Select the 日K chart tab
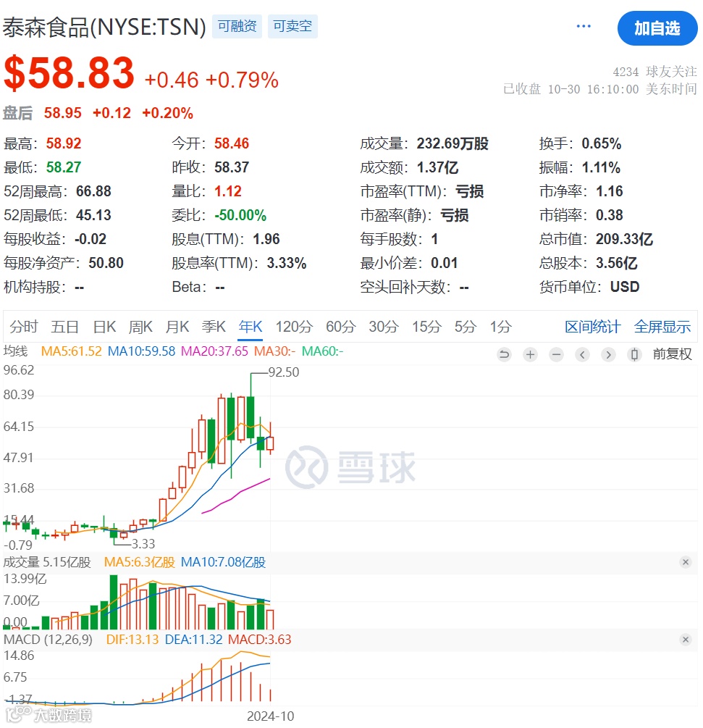This screenshot has width=703, height=728. coord(104,327)
